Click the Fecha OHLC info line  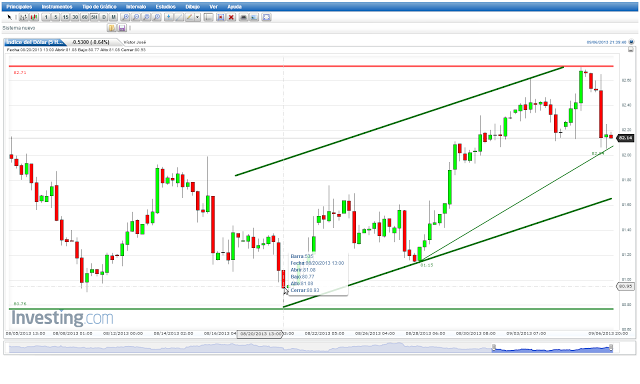point(76,50)
